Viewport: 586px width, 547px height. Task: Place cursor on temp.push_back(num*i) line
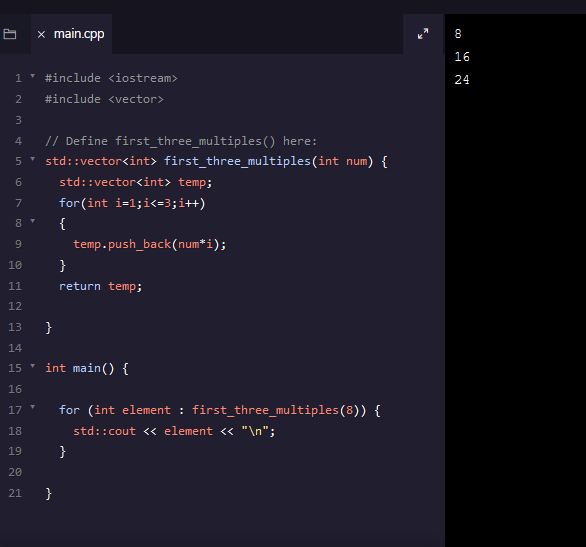150,244
